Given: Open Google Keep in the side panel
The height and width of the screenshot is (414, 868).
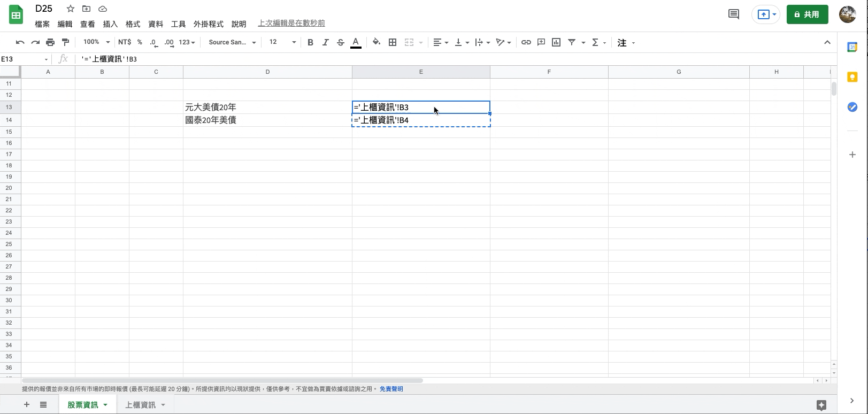Looking at the screenshot, I should (852, 77).
